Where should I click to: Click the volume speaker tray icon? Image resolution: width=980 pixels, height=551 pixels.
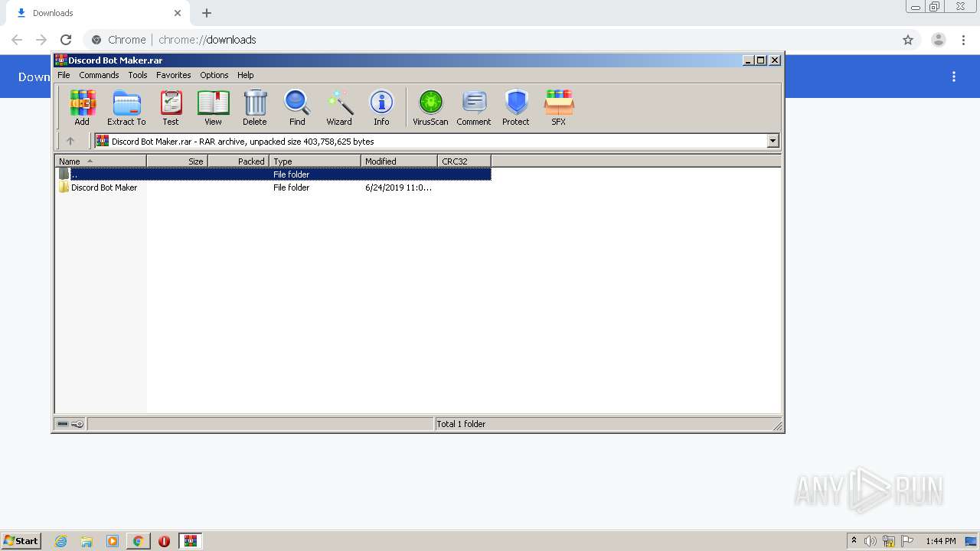(871, 541)
